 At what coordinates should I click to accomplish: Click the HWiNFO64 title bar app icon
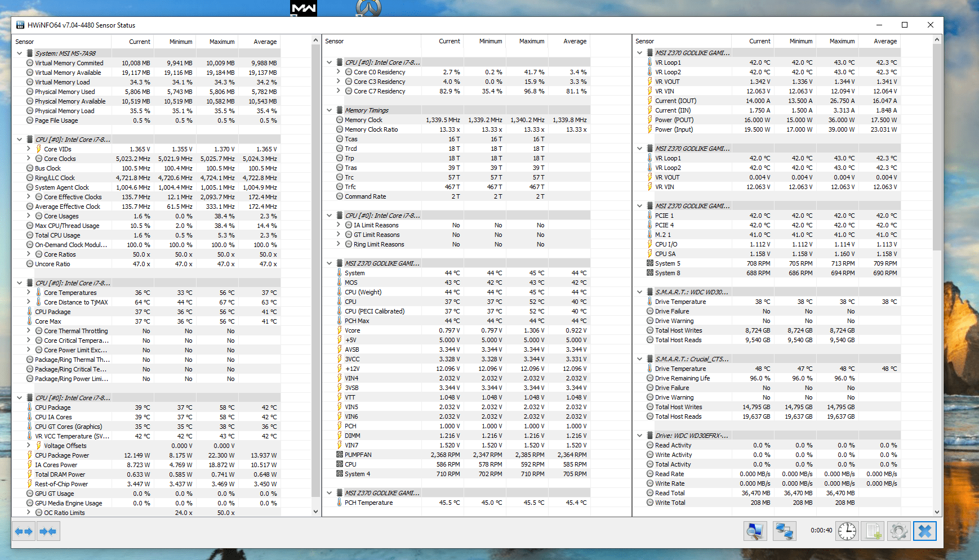tap(20, 25)
